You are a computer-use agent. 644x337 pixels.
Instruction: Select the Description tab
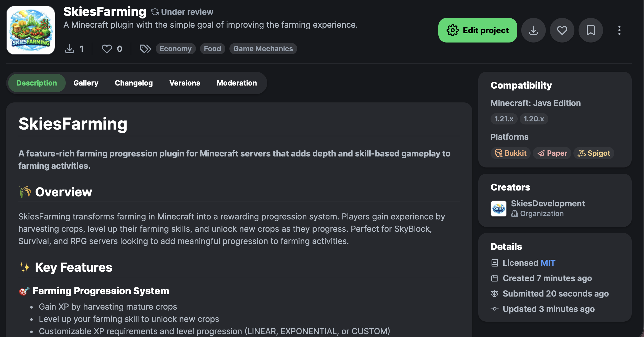[x=37, y=83]
